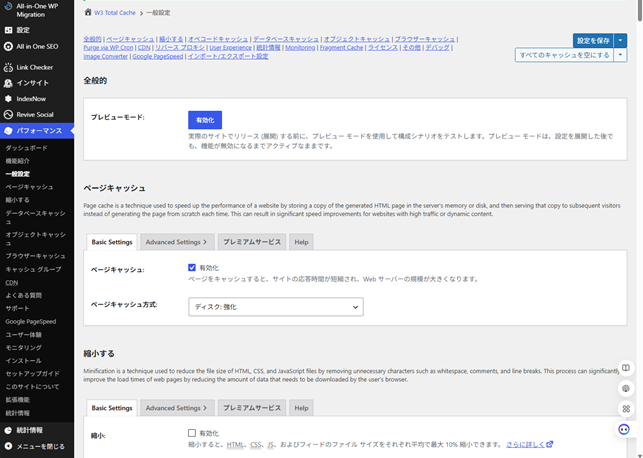This screenshot has width=643, height=458.
Task: Click the 統計情報 pie chart icon
Action: [x=8, y=430]
